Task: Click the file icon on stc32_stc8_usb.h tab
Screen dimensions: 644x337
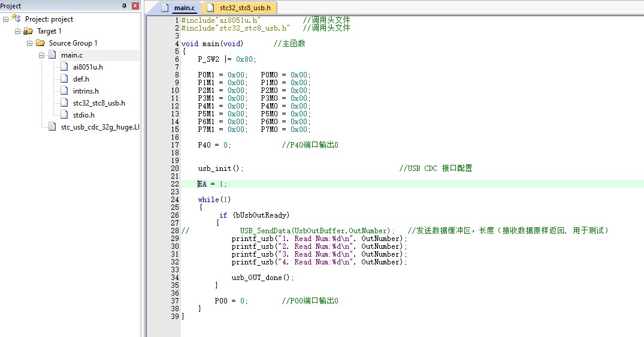Action: pos(210,7)
